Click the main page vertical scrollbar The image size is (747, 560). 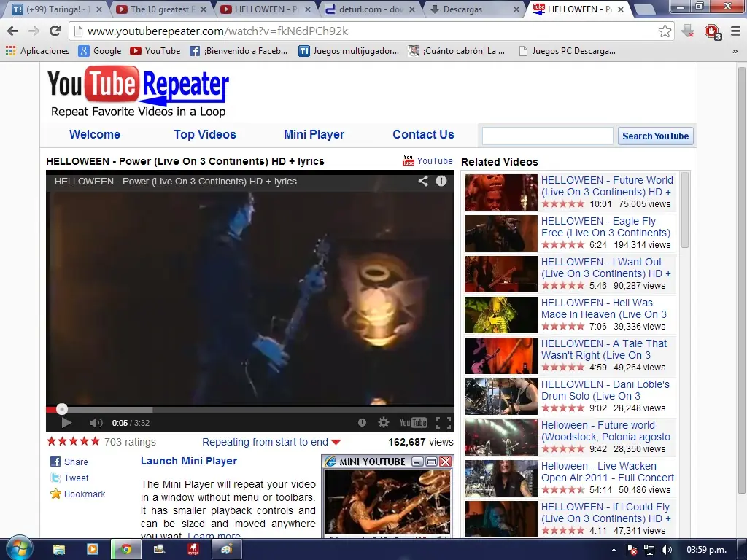click(x=741, y=281)
